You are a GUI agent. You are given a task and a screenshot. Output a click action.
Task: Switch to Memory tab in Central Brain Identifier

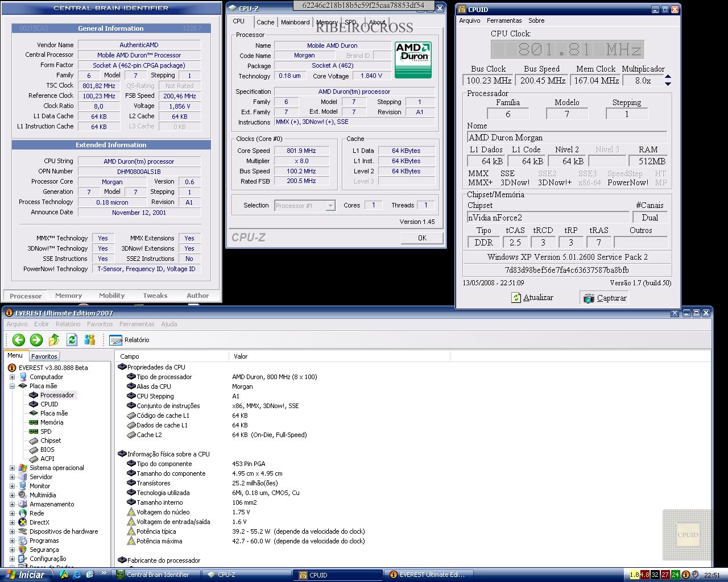pyautogui.click(x=69, y=296)
